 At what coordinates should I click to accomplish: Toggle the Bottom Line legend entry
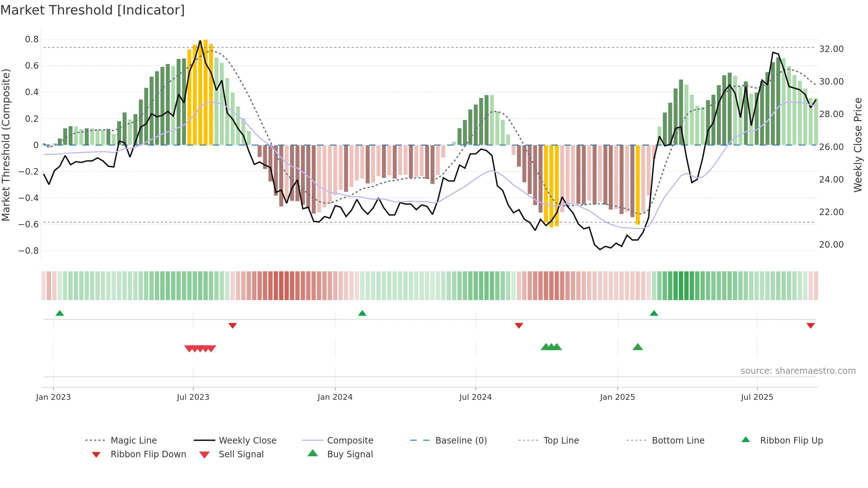(665, 440)
